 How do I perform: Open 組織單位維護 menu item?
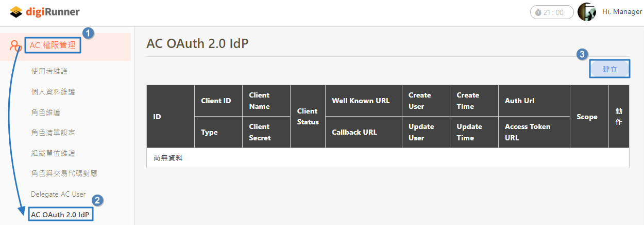(x=53, y=153)
